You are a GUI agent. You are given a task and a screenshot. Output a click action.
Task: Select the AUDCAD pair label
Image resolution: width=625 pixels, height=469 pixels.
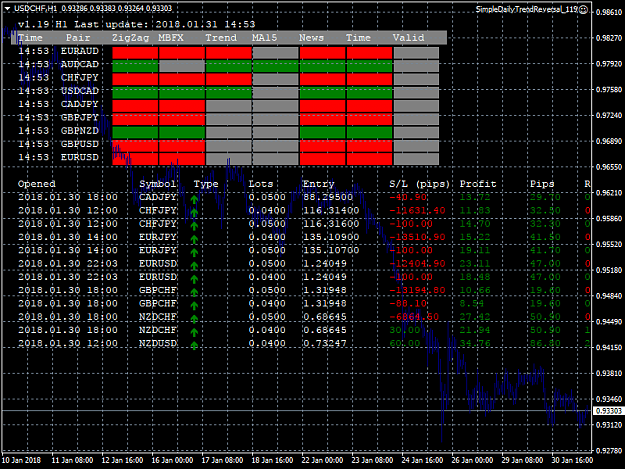click(x=80, y=64)
